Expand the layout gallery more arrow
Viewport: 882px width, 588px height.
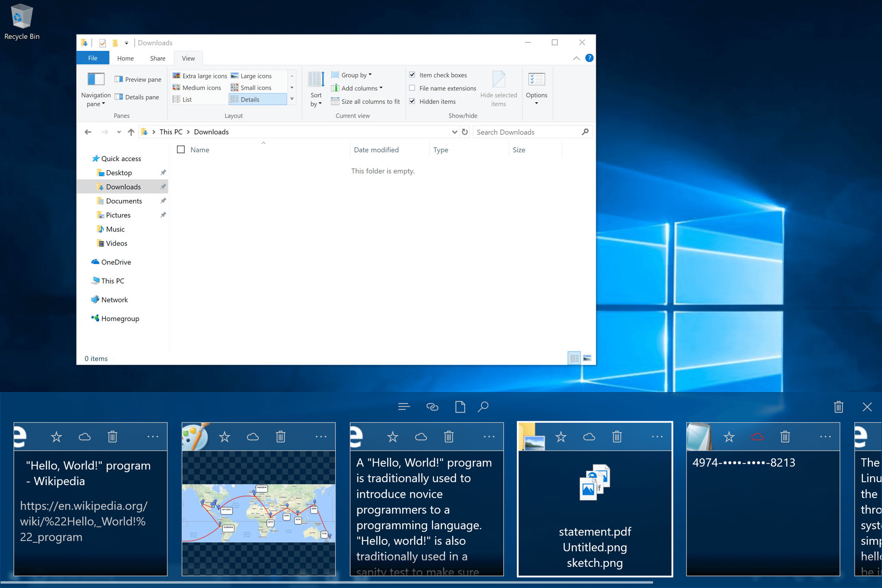pyautogui.click(x=292, y=99)
